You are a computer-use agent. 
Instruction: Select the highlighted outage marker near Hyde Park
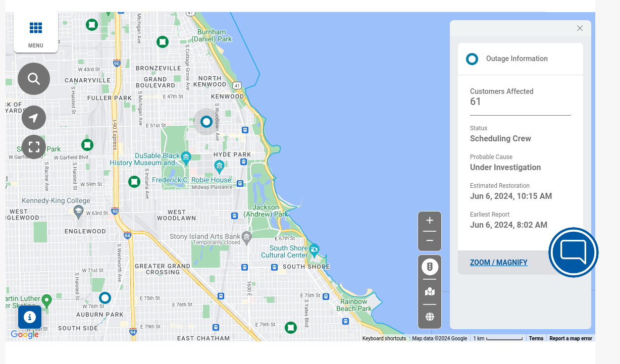[x=206, y=122]
